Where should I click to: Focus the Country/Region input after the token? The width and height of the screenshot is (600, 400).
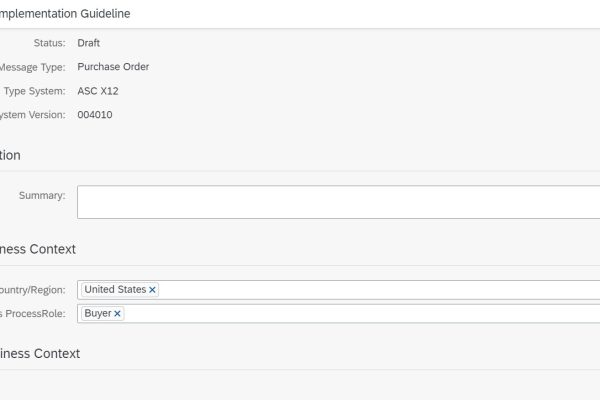(x=380, y=290)
